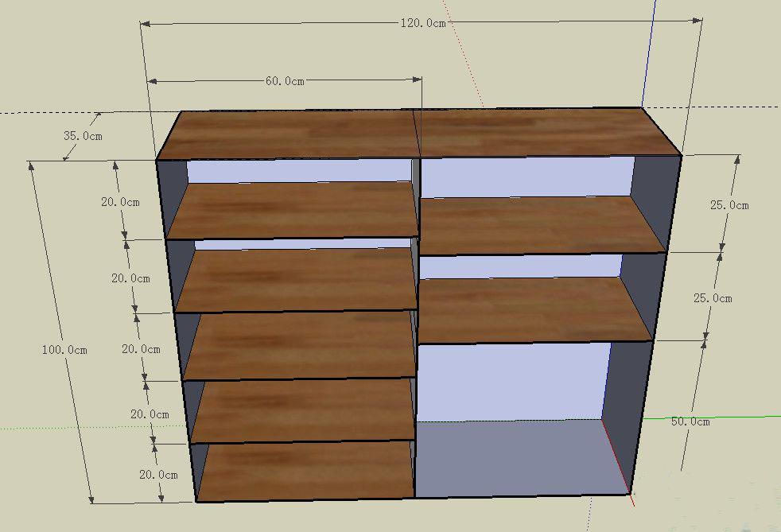The width and height of the screenshot is (781, 532).
Task: Click the topmost 20.0cm dimension label
Action: 120,202
